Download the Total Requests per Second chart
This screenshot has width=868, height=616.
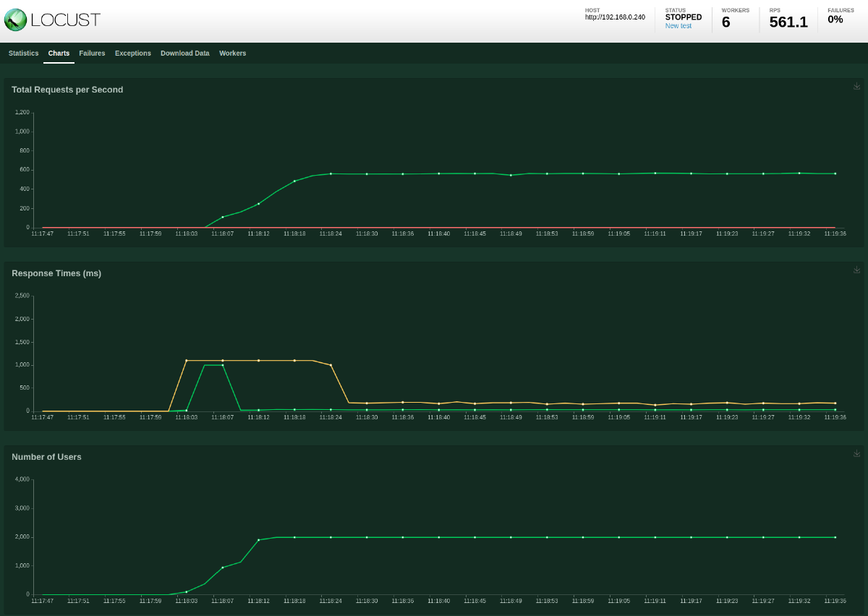coord(856,86)
